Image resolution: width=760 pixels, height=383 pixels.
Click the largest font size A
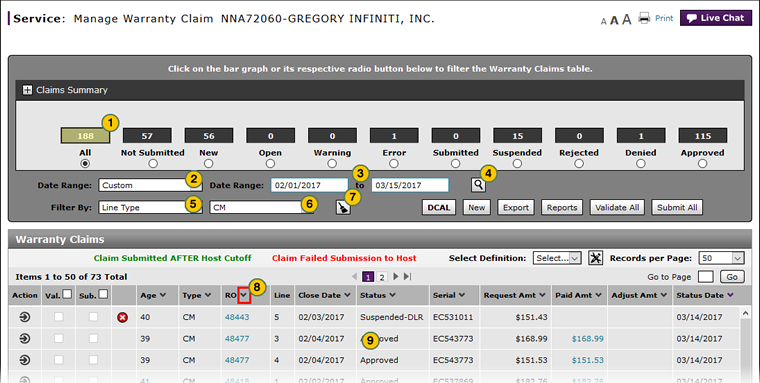tap(626, 19)
